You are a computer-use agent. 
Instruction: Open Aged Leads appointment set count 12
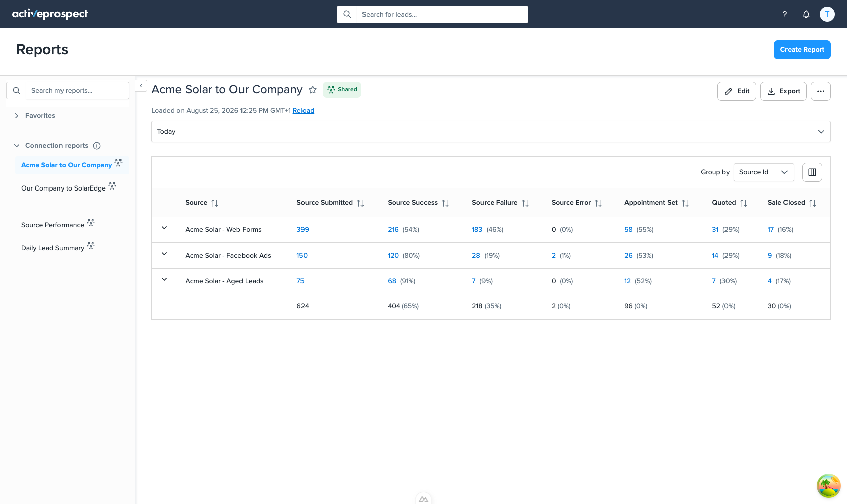[x=627, y=281]
